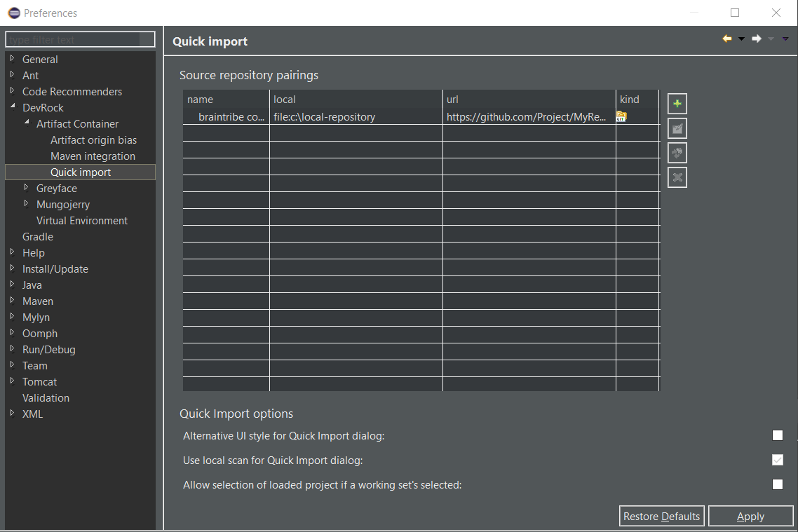Click the third button beside the pairings table
This screenshot has height=532, width=798.
677,153
